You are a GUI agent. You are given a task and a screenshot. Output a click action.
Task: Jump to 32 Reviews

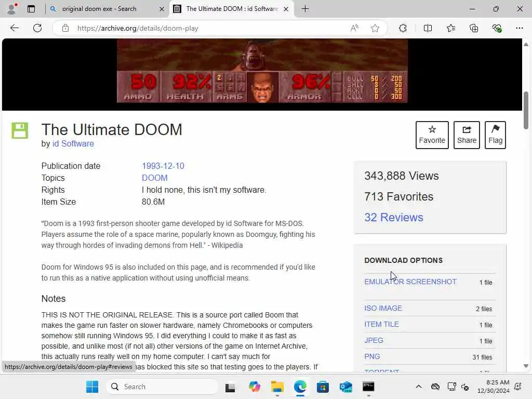pos(394,217)
